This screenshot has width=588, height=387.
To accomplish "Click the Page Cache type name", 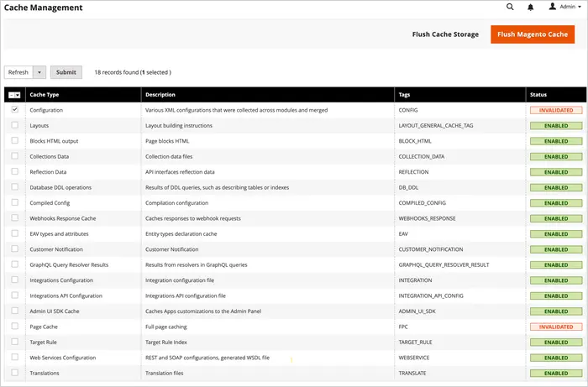I will (44, 327).
